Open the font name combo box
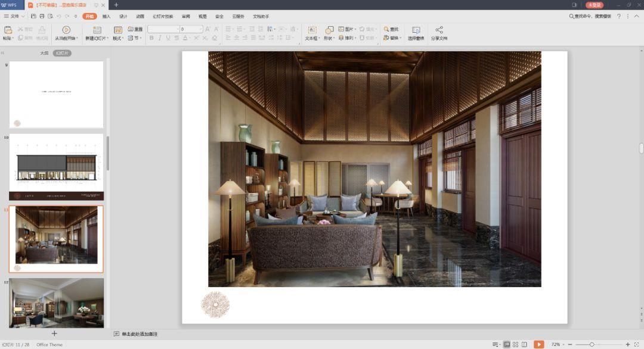Image resolution: width=644 pixels, height=349 pixels. [x=163, y=29]
